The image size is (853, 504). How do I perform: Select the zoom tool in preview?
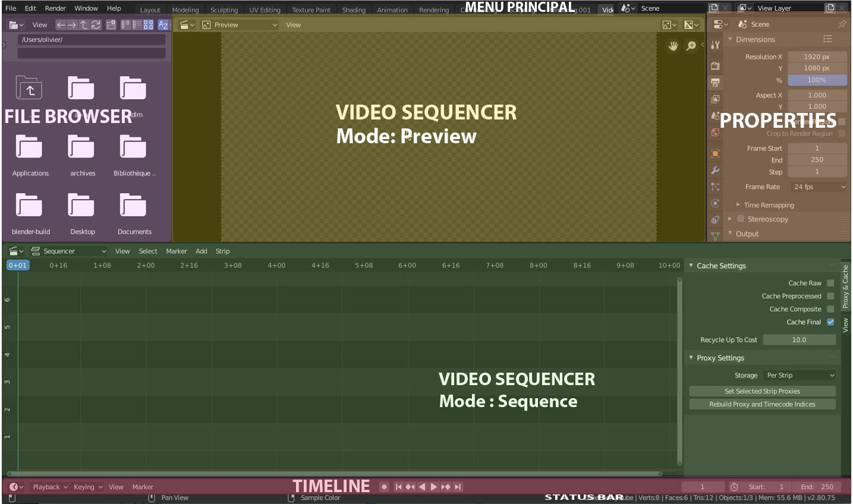pos(691,46)
